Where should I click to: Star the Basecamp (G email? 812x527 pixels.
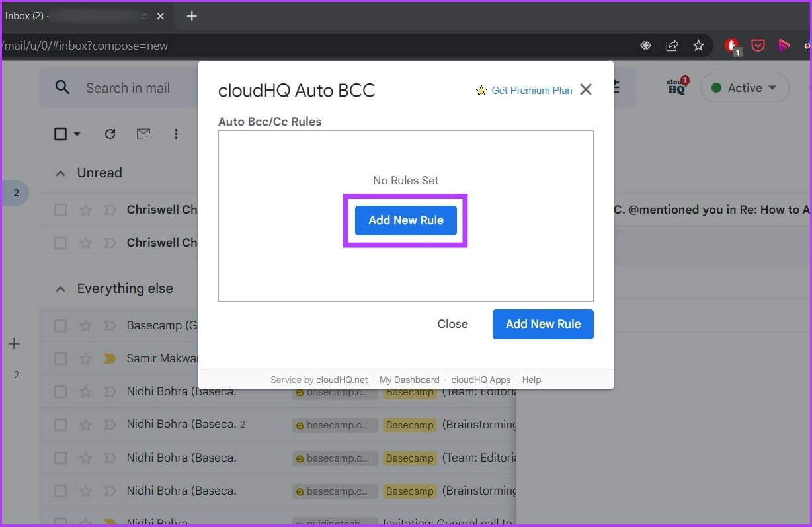(85, 325)
